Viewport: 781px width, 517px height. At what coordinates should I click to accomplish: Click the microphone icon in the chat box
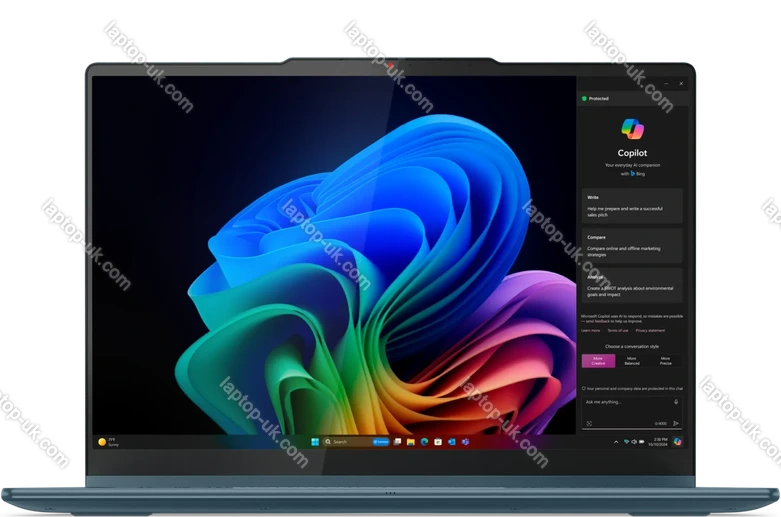pos(676,402)
